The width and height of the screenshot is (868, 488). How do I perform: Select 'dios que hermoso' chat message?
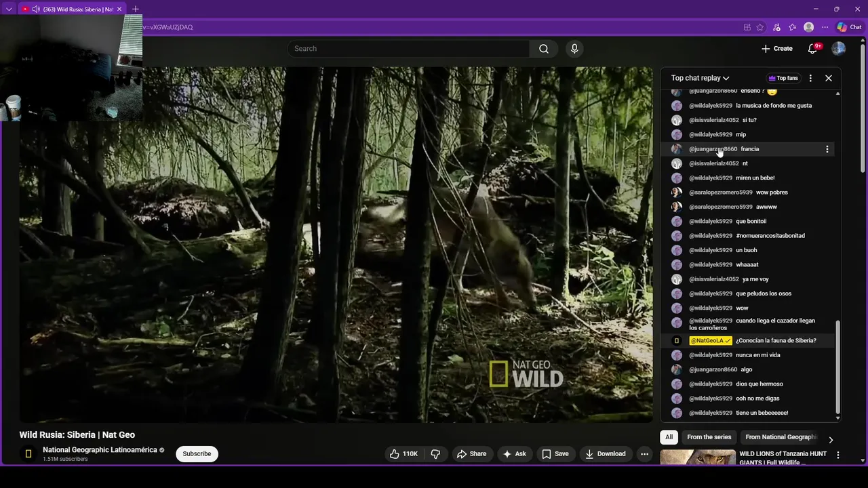759,384
